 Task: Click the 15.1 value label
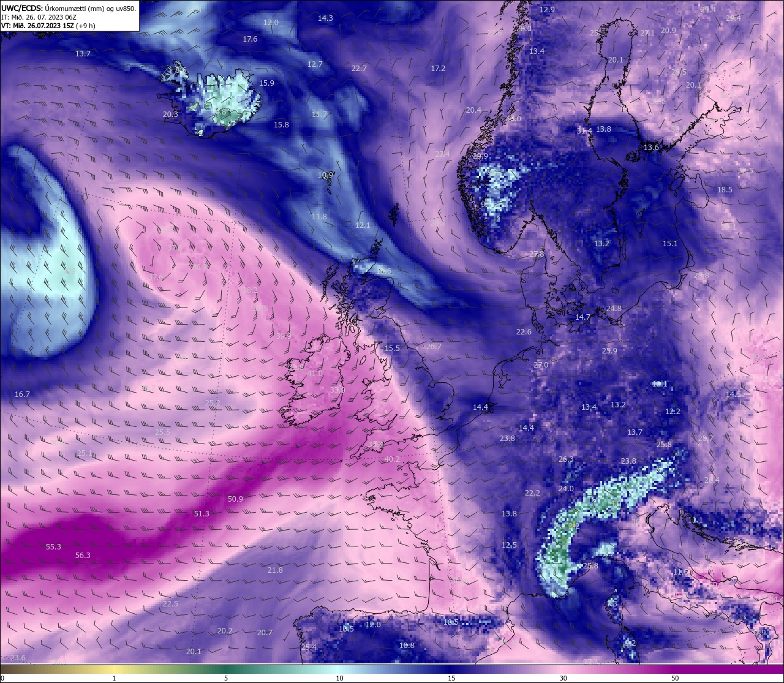pyautogui.click(x=670, y=243)
